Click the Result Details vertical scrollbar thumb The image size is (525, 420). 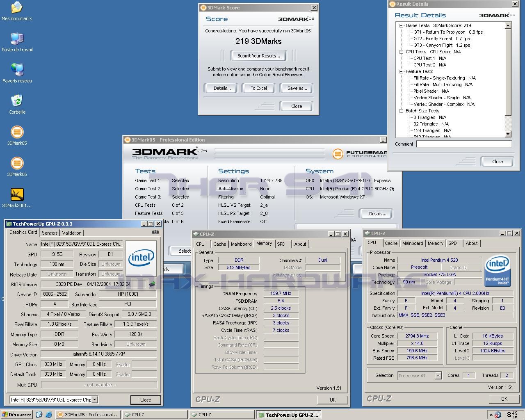coord(508,72)
